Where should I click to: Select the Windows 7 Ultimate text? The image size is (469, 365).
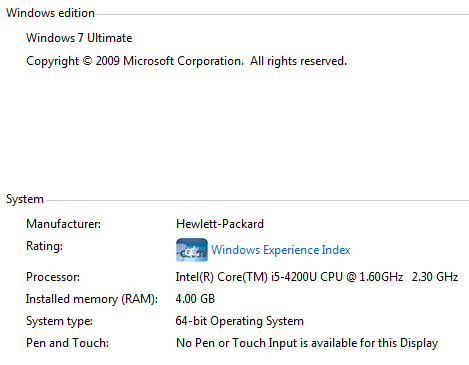(x=79, y=38)
